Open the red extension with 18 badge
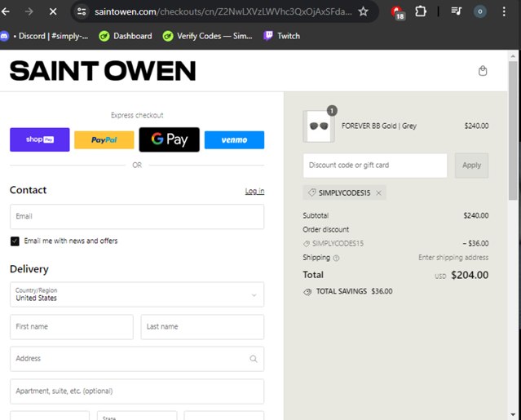 [398, 12]
